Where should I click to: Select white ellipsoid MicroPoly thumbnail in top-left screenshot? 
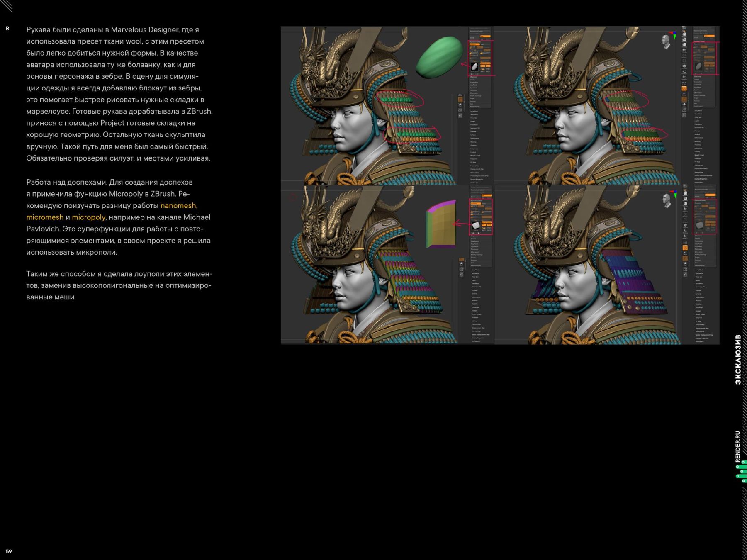coord(474,67)
